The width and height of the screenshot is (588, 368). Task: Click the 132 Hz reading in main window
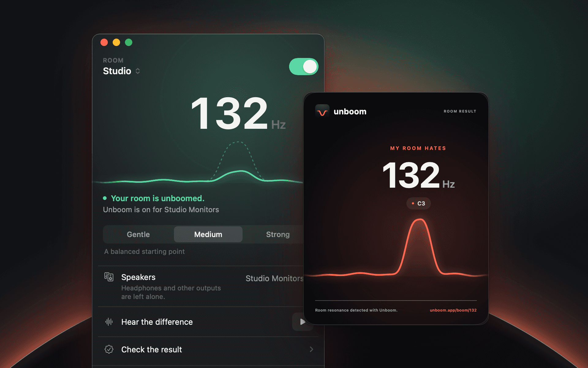tap(238, 113)
